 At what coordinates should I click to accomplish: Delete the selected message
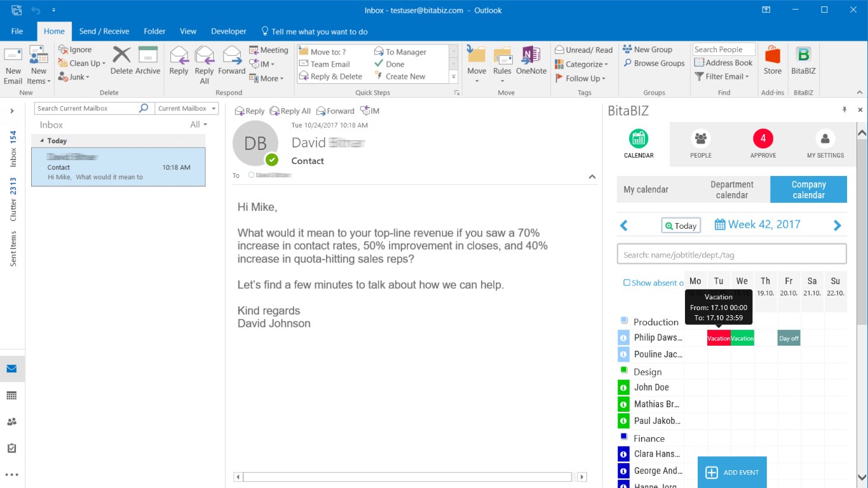click(121, 62)
